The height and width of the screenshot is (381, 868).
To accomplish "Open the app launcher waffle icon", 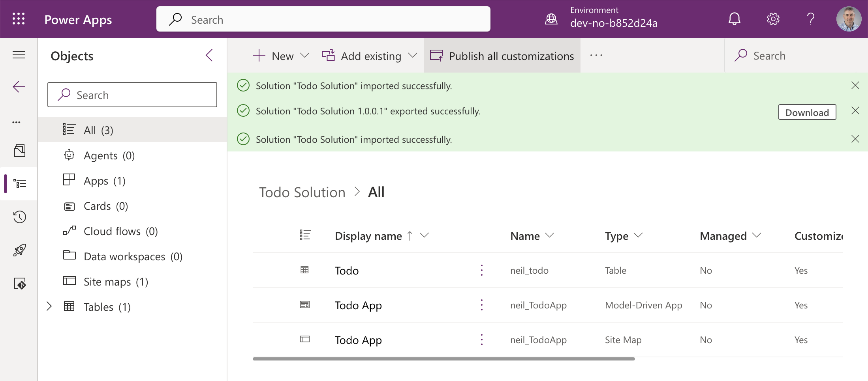I will point(19,19).
